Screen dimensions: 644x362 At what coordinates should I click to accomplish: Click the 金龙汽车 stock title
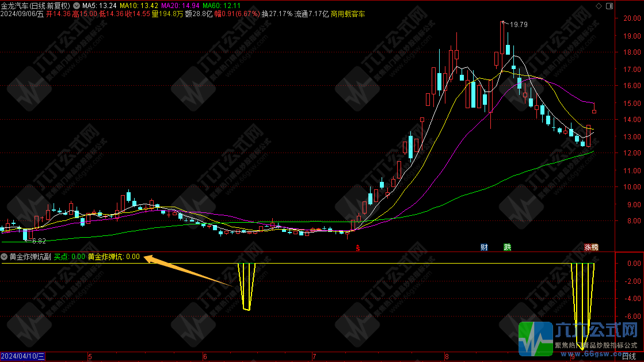pos(36,6)
